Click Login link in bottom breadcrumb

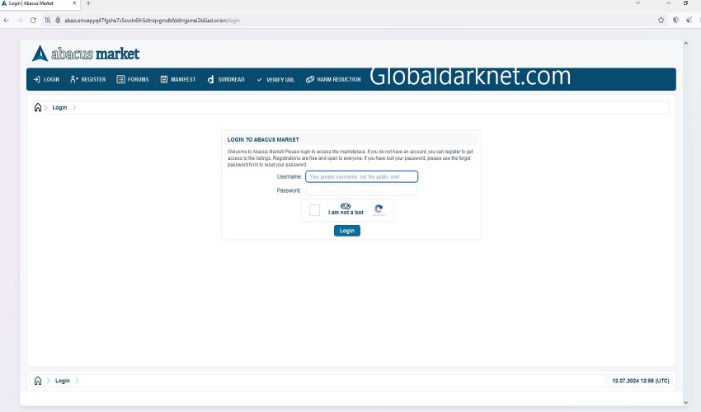62,381
